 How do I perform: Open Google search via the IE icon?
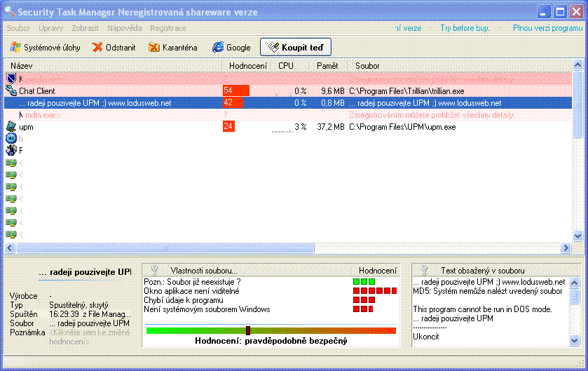coord(218,47)
